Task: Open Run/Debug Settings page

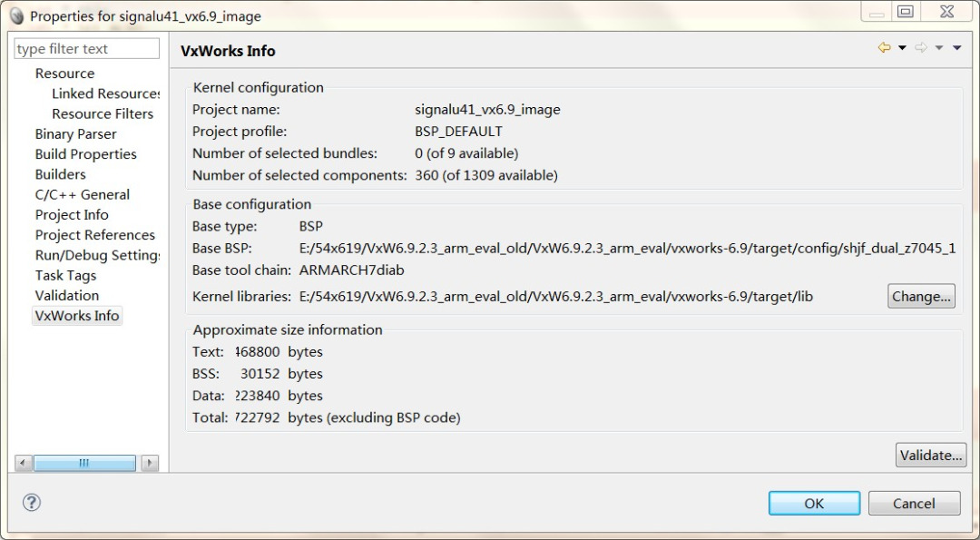Action: (97, 255)
